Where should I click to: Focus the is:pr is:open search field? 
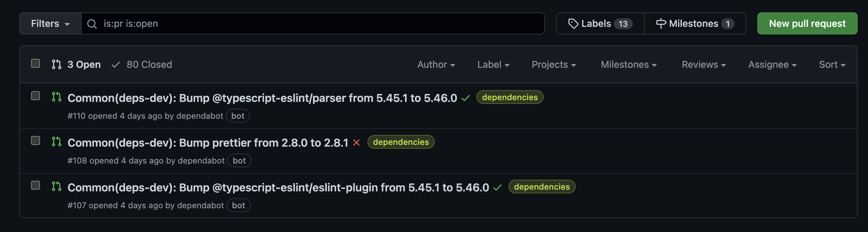click(x=310, y=24)
